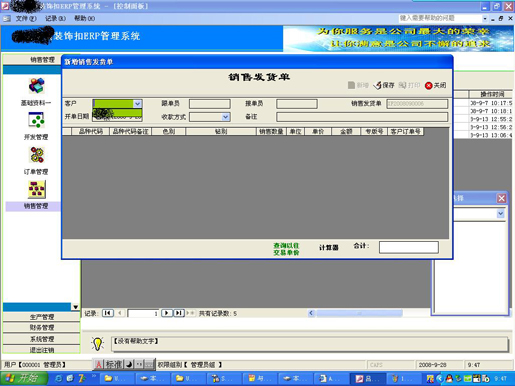Click the greyed 打印 printer icon
515x386 pixels.
(402, 85)
